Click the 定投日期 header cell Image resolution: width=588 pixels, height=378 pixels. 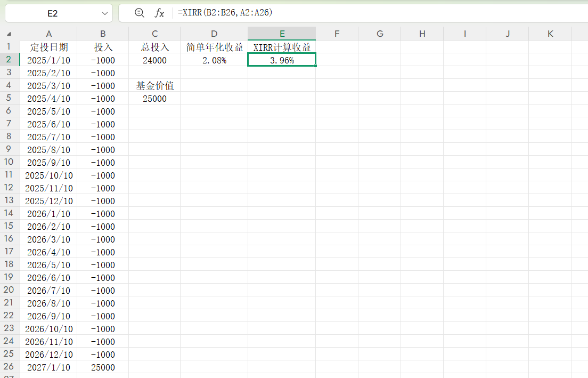48,47
